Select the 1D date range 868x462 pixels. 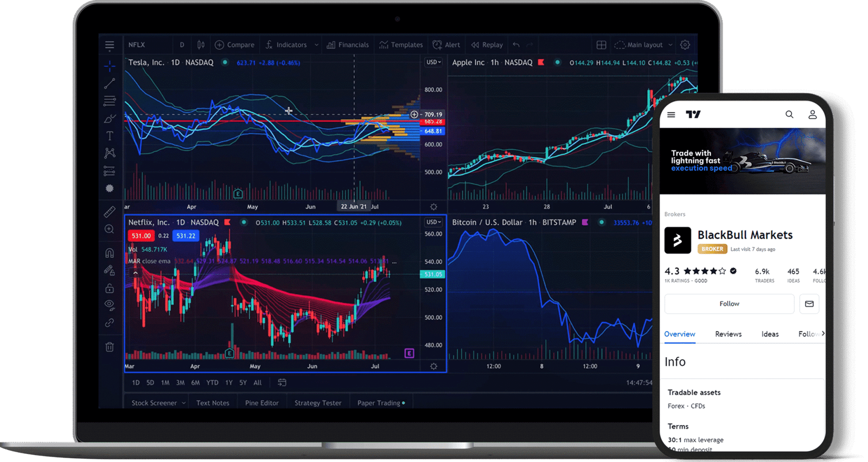pyautogui.click(x=136, y=383)
